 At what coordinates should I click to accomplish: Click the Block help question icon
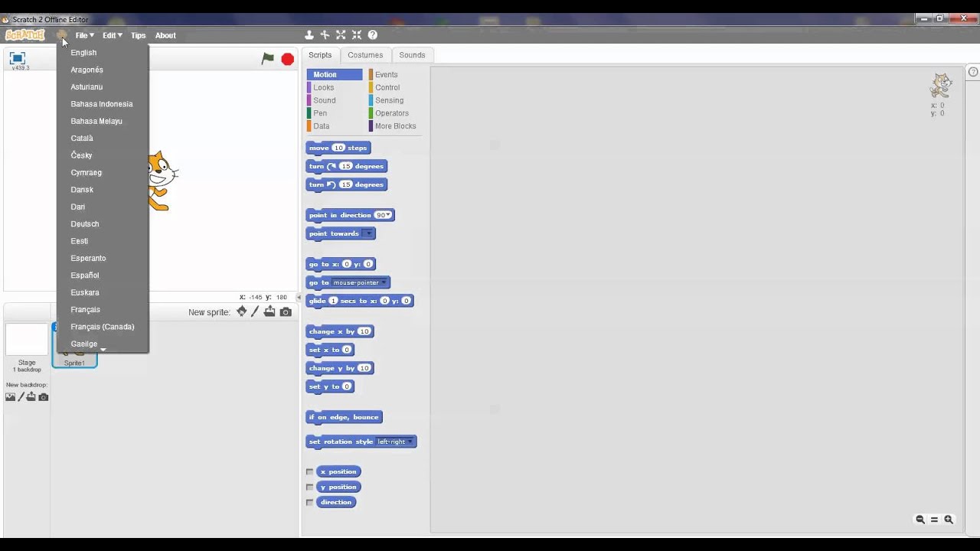point(373,34)
